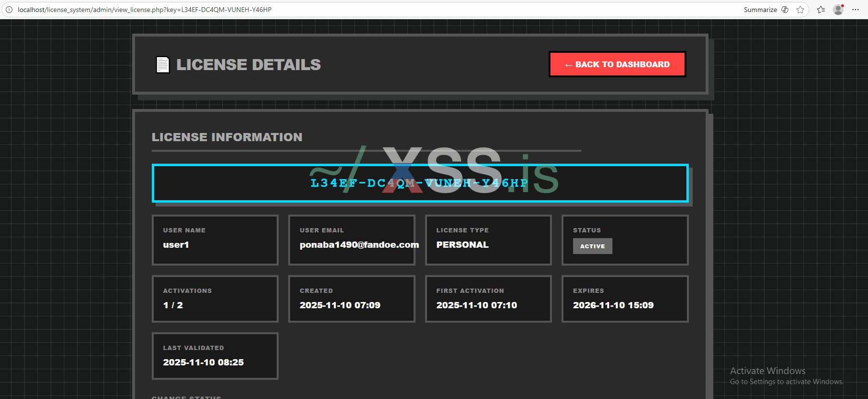Click the user name value user1
This screenshot has width=868, height=399.
tap(176, 245)
